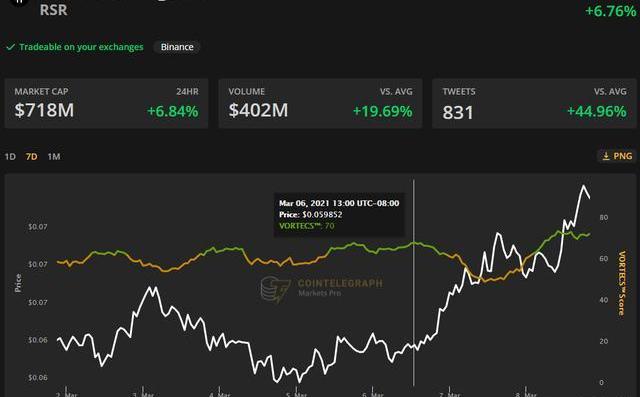
Task: Click the Price axis label
Action: (x=18, y=283)
